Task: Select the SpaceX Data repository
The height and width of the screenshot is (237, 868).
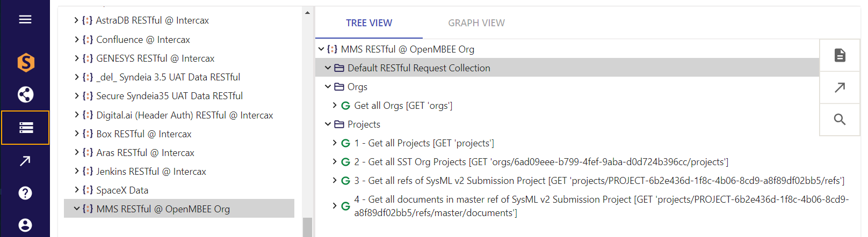Action: click(122, 190)
